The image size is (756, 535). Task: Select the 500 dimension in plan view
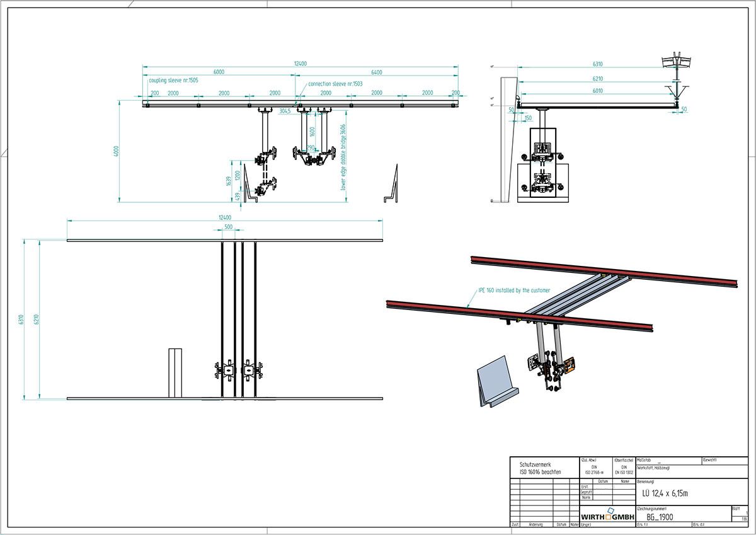coord(229,227)
